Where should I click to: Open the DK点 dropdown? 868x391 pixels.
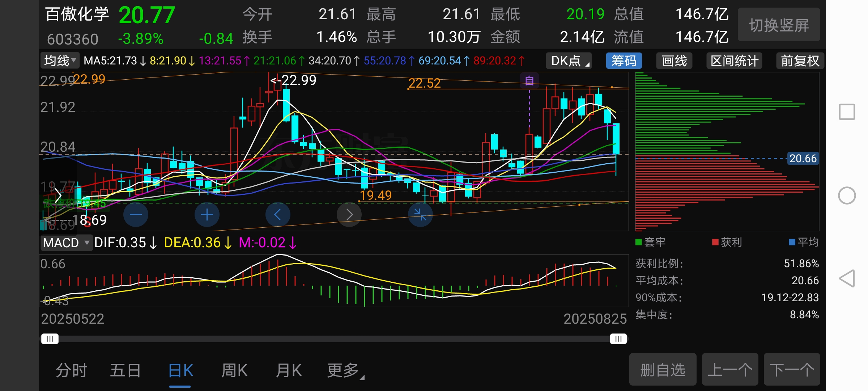pos(569,60)
